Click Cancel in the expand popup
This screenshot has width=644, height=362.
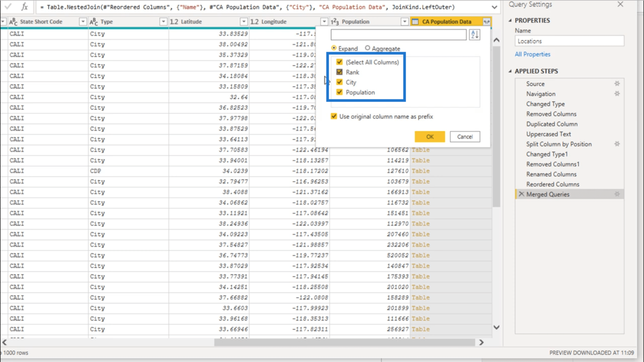pos(465,137)
